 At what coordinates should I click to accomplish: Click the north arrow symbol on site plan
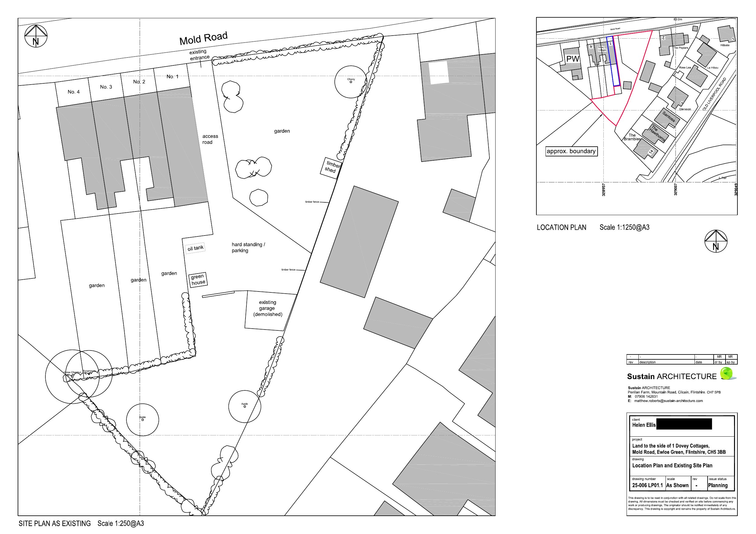(36, 36)
